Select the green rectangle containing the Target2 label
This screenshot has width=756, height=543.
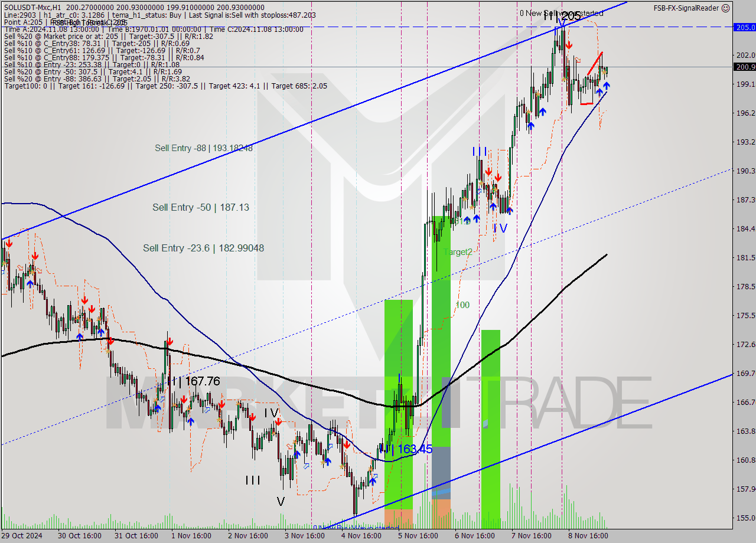pos(441,331)
